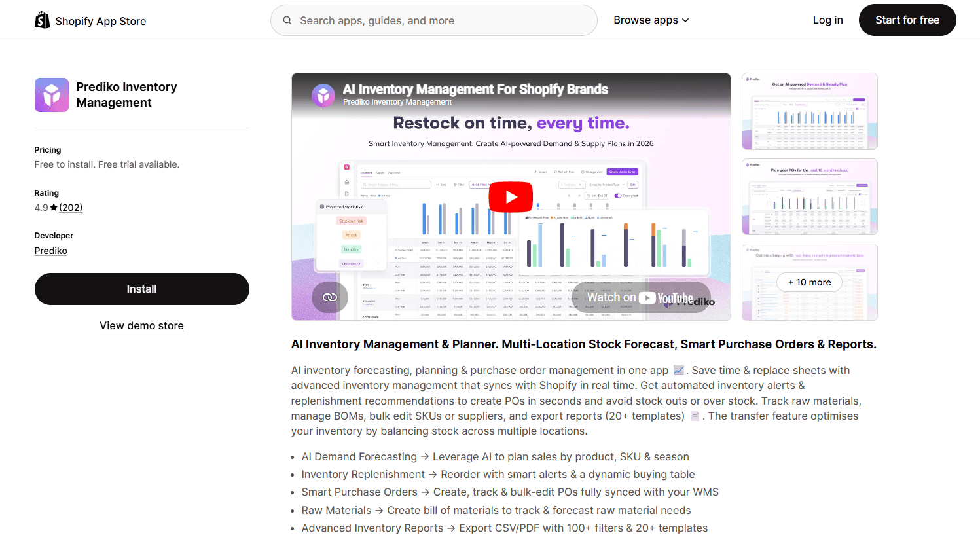This screenshot has height=548, width=980.
Task: Open the (202) reviews link
Action: pyautogui.click(x=71, y=208)
